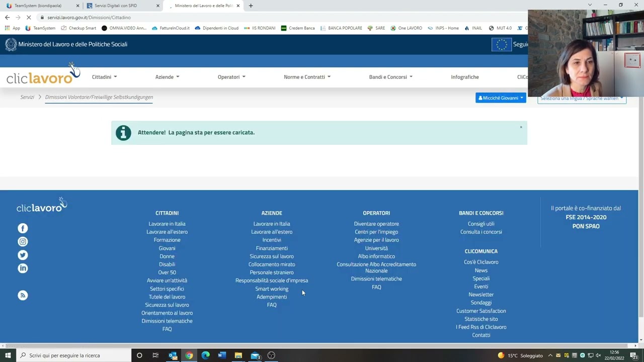Expand the Bandi e Concorsi menu

(390, 77)
